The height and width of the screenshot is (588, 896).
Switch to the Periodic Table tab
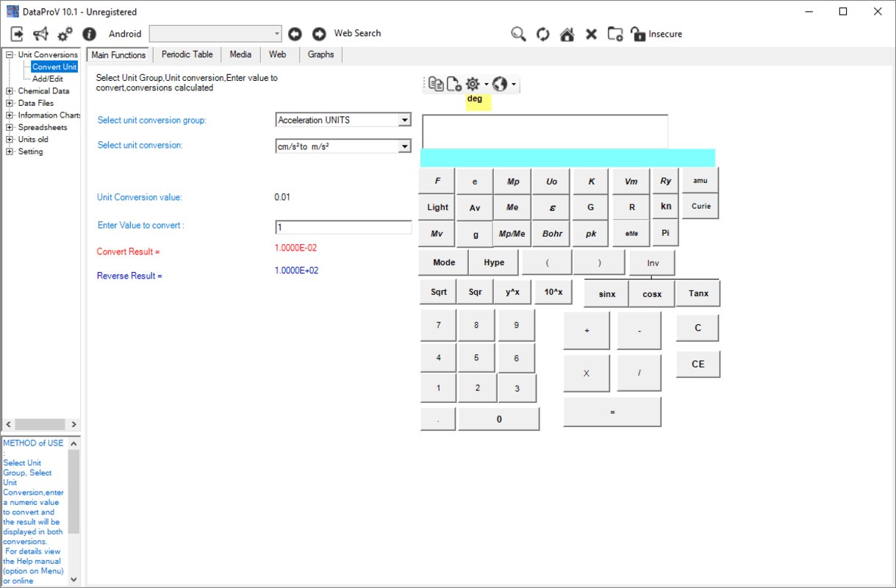(x=187, y=54)
